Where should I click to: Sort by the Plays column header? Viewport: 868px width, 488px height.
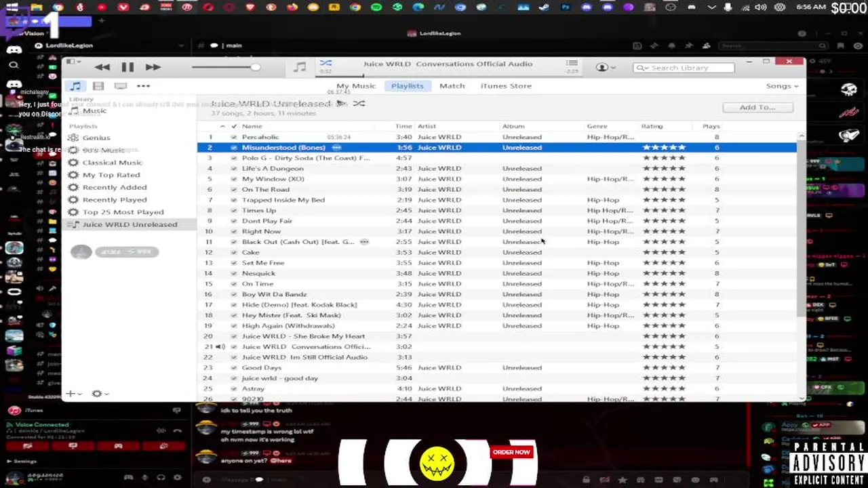[711, 127]
